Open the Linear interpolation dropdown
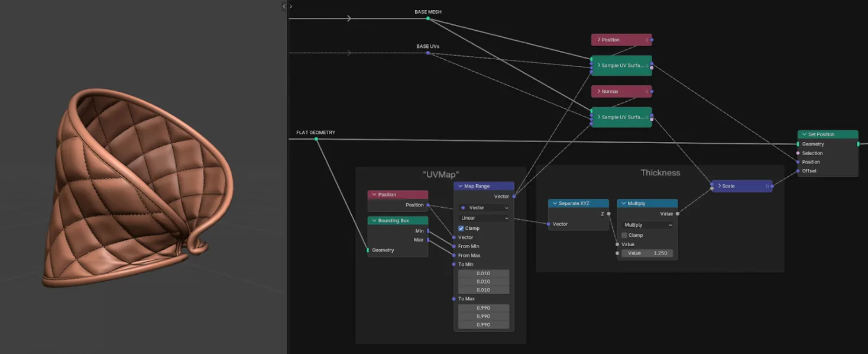The height and width of the screenshot is (354, 868). click(484, 218)
